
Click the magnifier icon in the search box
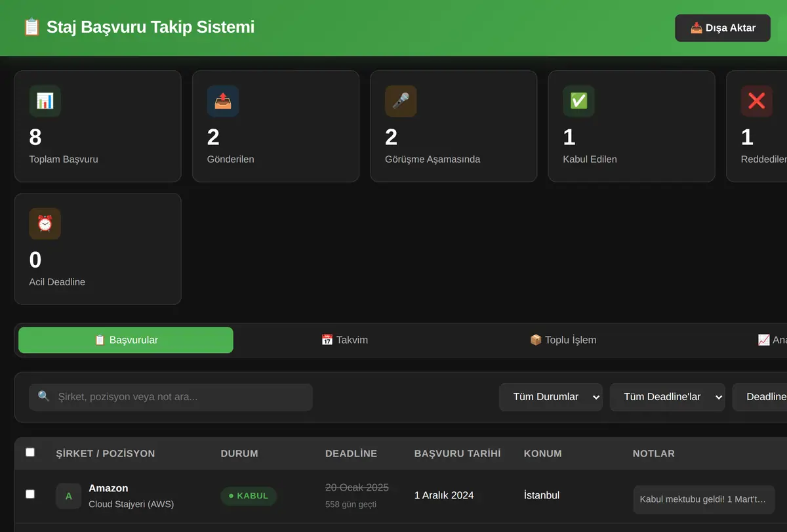coord(44,396)
